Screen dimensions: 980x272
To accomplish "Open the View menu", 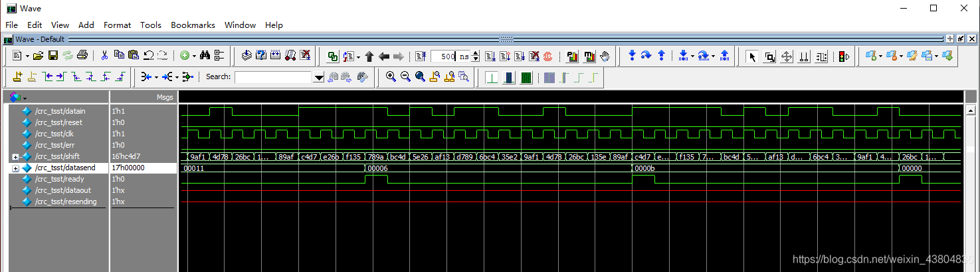I will tap(60, 25).
